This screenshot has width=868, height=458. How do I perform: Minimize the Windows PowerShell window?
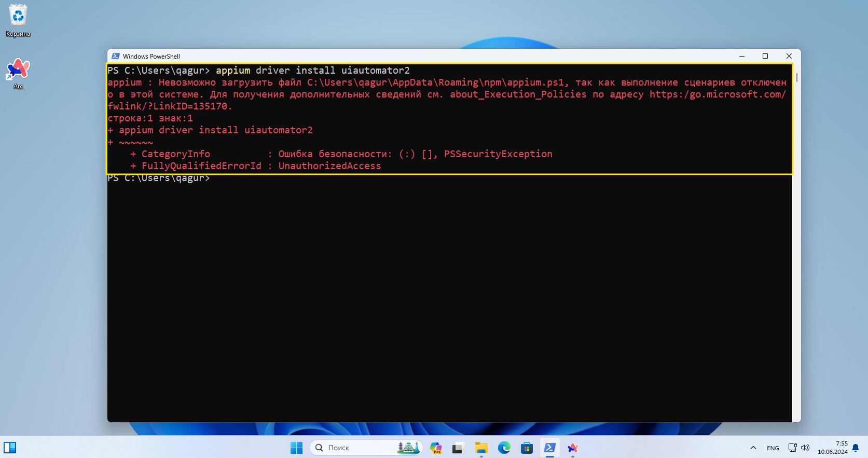click(742, 56)
